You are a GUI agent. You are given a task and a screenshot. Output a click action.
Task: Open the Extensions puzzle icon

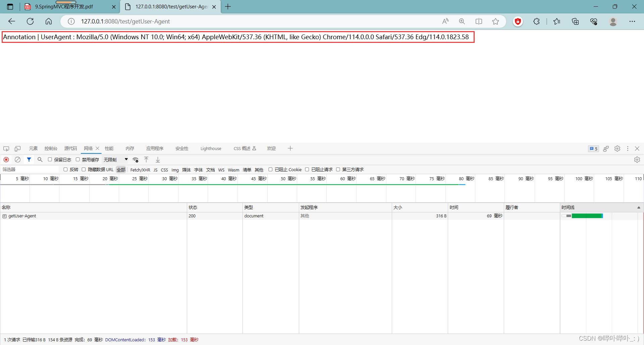coord(536,21)
